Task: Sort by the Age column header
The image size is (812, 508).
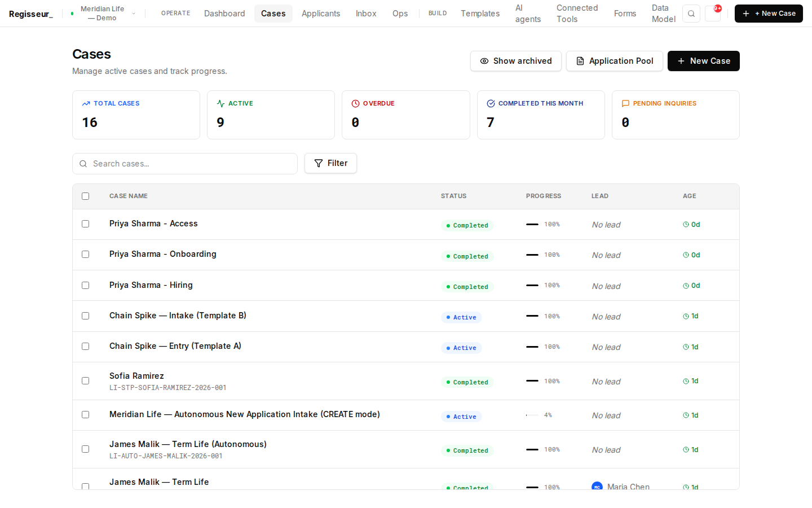Action: 690,196
